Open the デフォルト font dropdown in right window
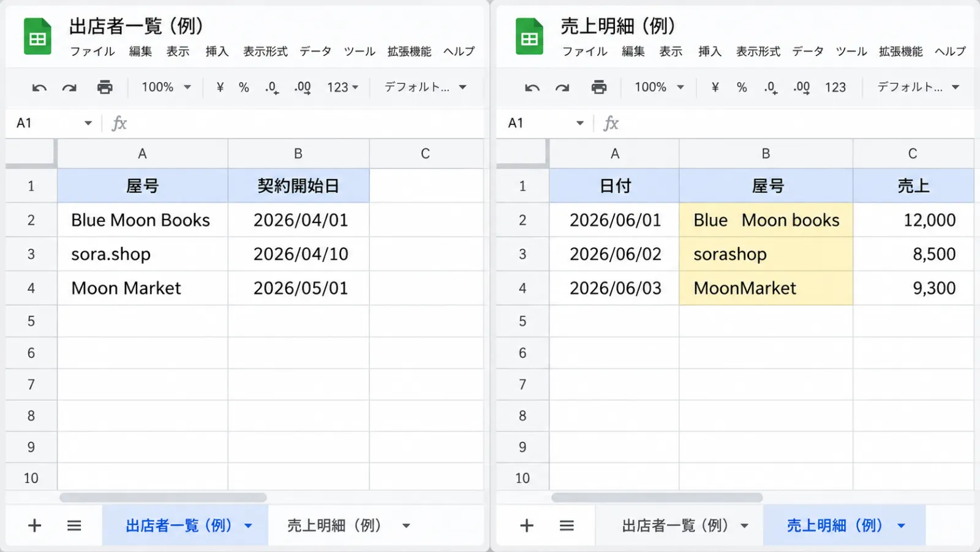The image size is (980, 552). click(919, 87)
